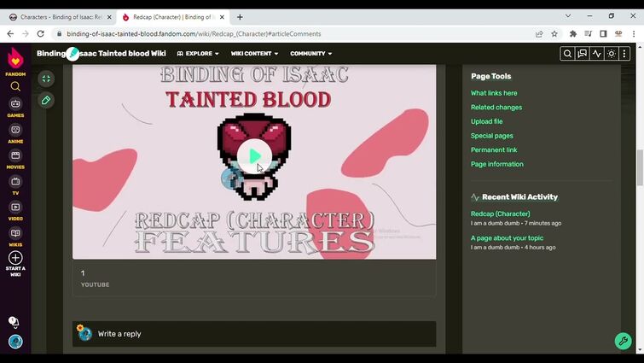Open the media control icon in the Chrome toolbar
The width and height of the screenshot is (644, 363).
click(x=589, y=33)
